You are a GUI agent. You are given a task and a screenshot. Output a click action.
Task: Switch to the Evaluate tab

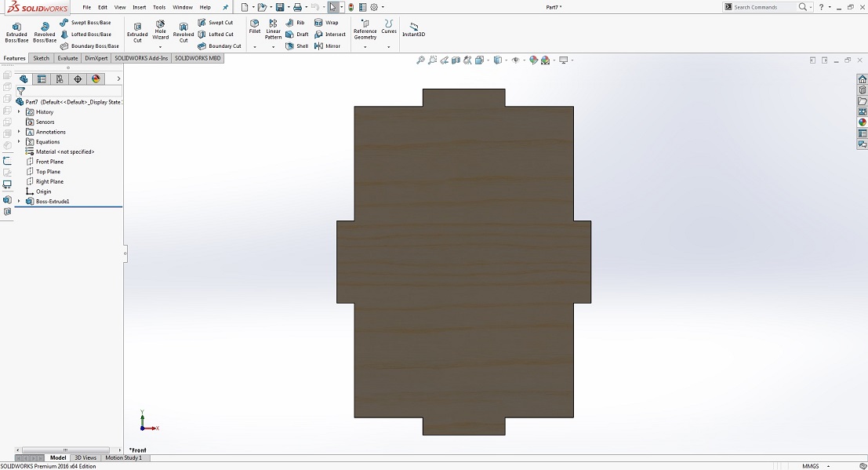pyautogui.click(x=67, y=58)
